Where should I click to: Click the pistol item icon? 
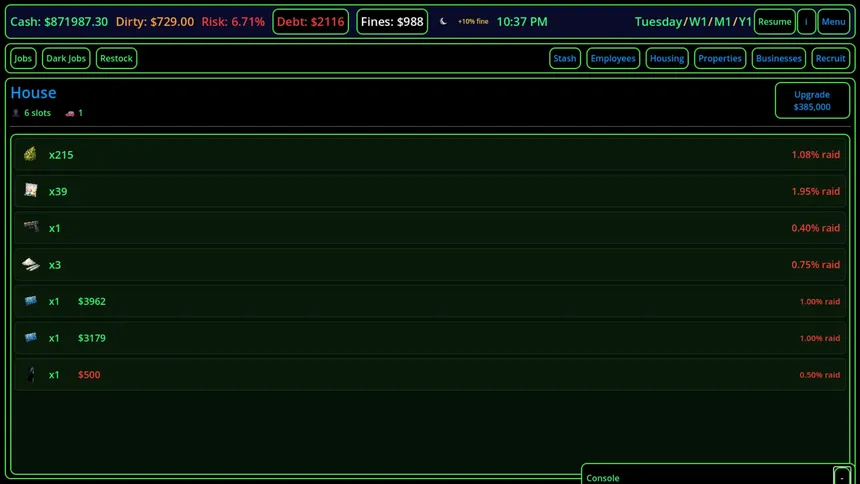30,228
